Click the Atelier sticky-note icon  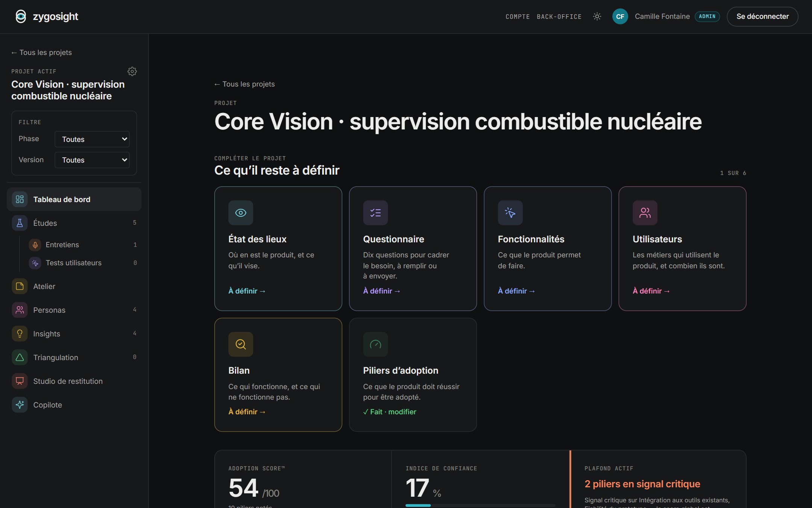point(20,286)
